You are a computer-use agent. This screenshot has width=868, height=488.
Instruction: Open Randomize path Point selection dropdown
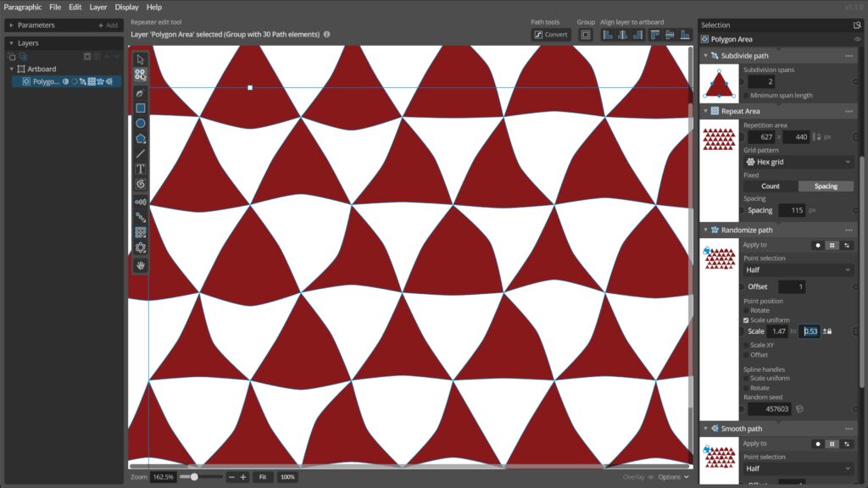point(798,270)
